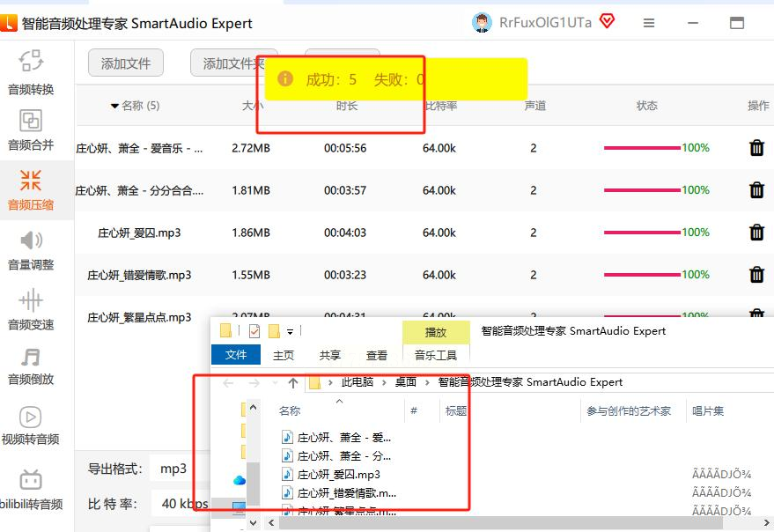Image resolution: width=774 pixels, height=532 pixels.
Task: Click Explorer forward arrow
Action: coord(254,383)
